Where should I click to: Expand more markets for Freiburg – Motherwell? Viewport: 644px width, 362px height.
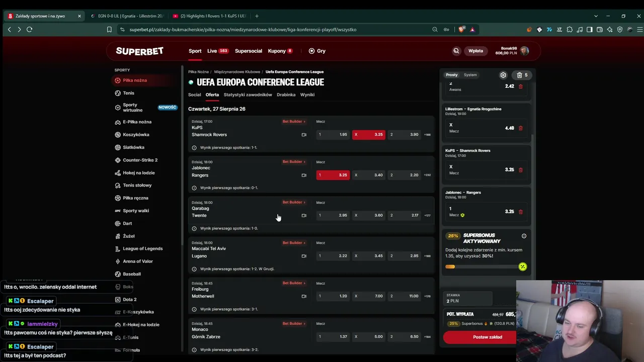click(x=427, y=296)
